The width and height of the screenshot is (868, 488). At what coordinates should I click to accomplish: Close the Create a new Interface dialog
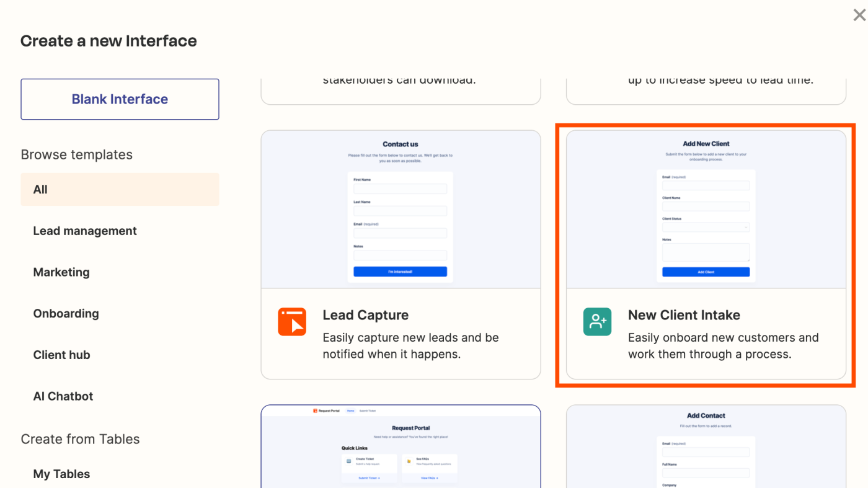859,16
